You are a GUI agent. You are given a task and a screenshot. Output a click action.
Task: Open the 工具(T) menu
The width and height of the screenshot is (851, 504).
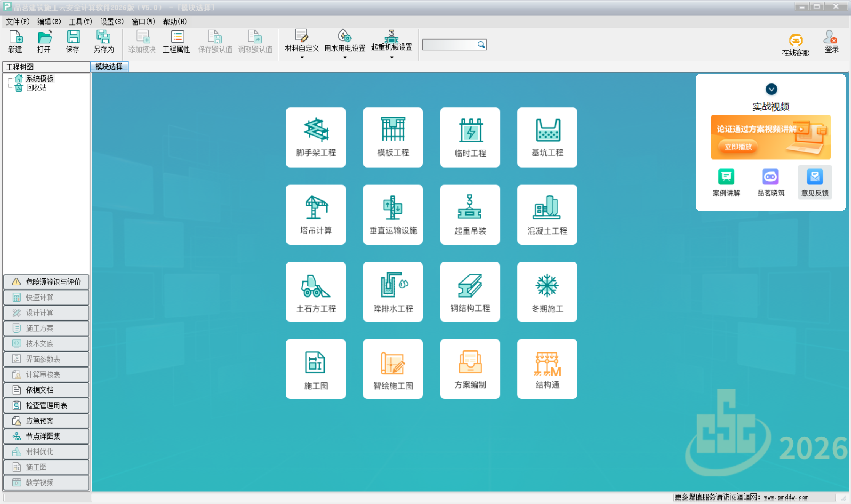(80, 22)
